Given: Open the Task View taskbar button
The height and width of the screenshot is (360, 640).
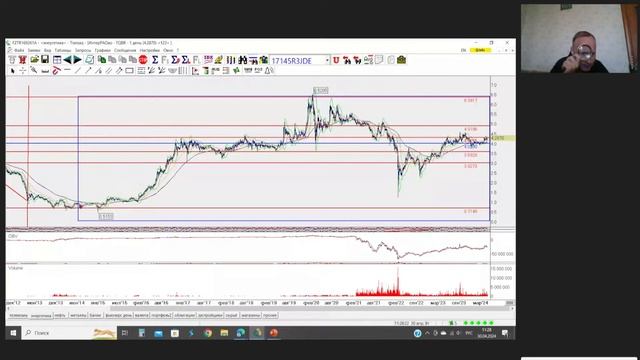Looking at the screenshot, I should (125, 333).
